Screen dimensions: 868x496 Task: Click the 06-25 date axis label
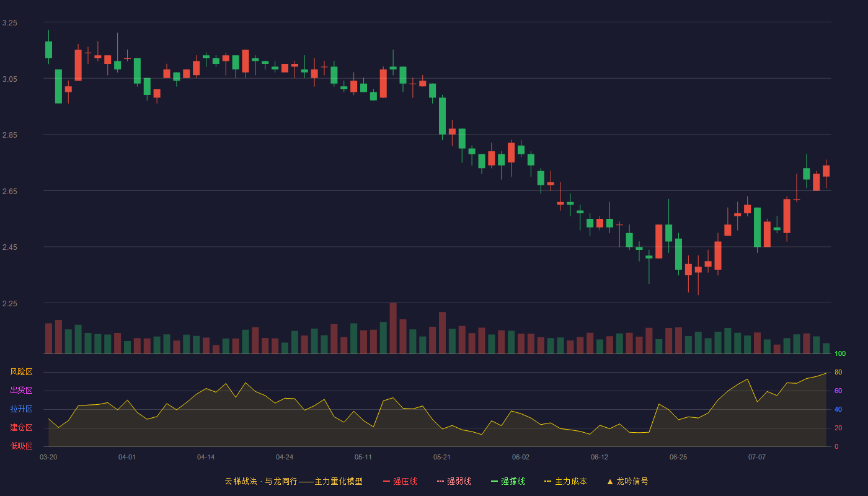[x=678, y=457]
